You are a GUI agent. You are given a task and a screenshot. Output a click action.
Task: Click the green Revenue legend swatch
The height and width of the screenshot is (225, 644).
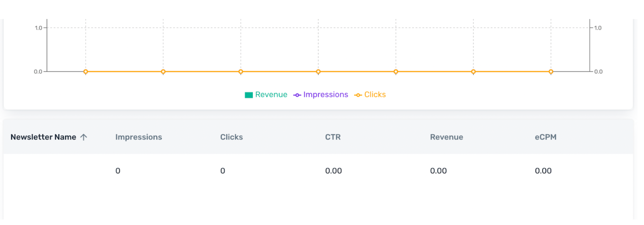point(249,95)
